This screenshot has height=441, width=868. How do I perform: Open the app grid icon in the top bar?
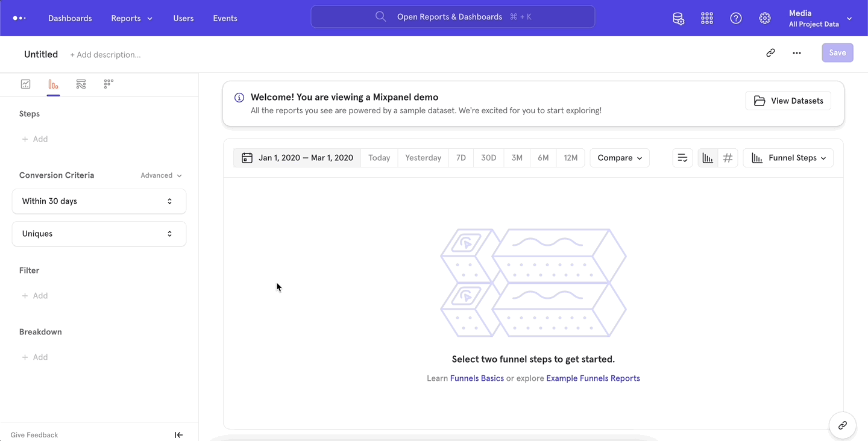tap(706, 18)
